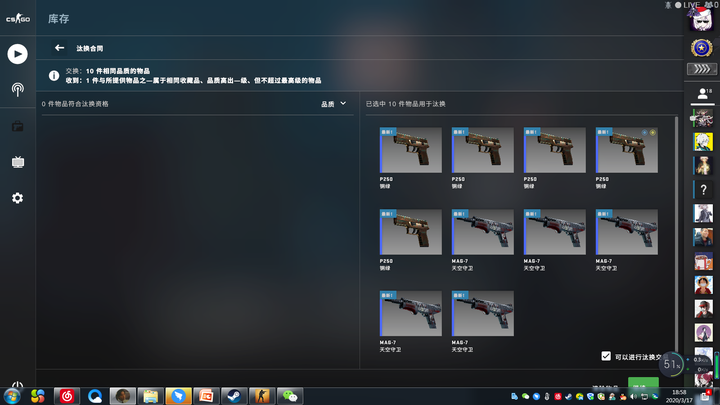
Task: Open the 品质 sort dropdown
Action: 334,104
